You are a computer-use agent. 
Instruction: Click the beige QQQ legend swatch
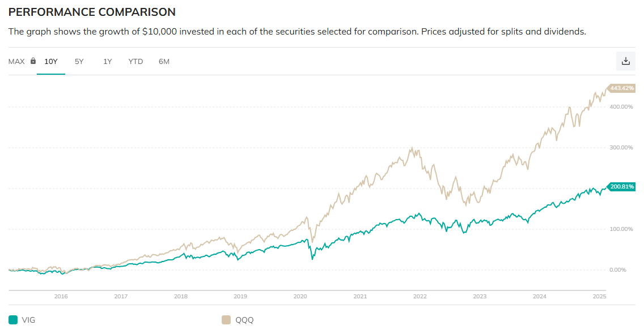pyautogui.click(x=226, y=320)
